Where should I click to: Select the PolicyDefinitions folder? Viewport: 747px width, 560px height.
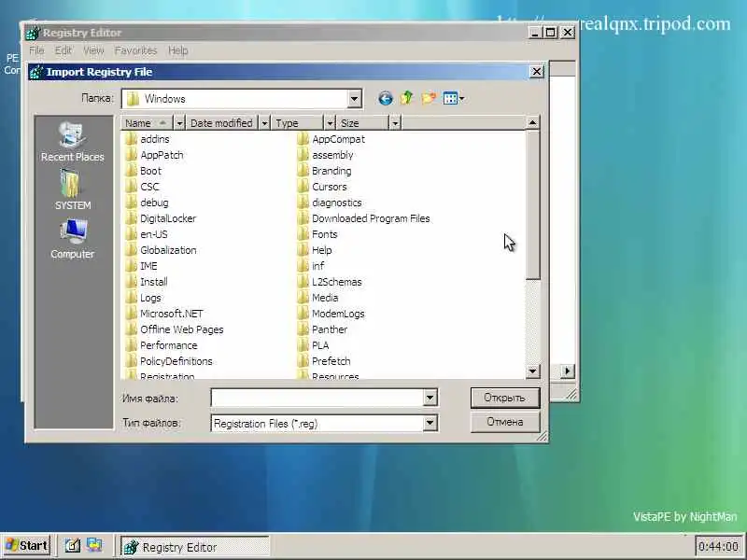coord(169,361)
